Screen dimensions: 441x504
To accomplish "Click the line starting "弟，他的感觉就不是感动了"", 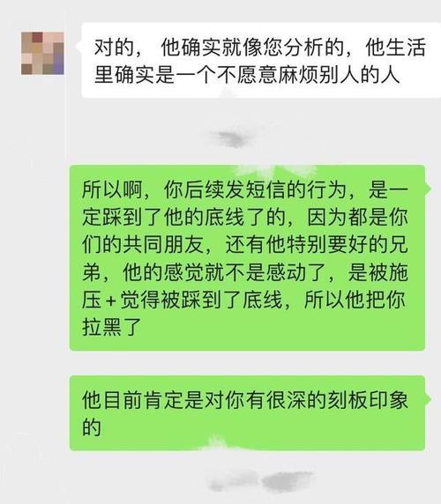I will click(x=245, y=272).
